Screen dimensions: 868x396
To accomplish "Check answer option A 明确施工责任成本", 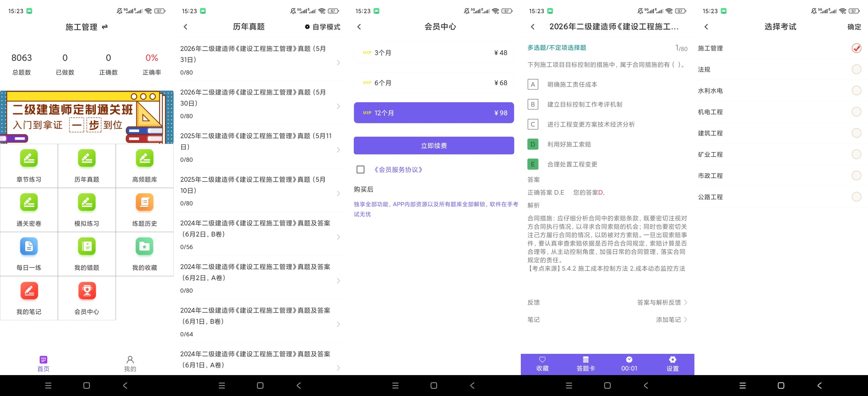I will (533, 84).
